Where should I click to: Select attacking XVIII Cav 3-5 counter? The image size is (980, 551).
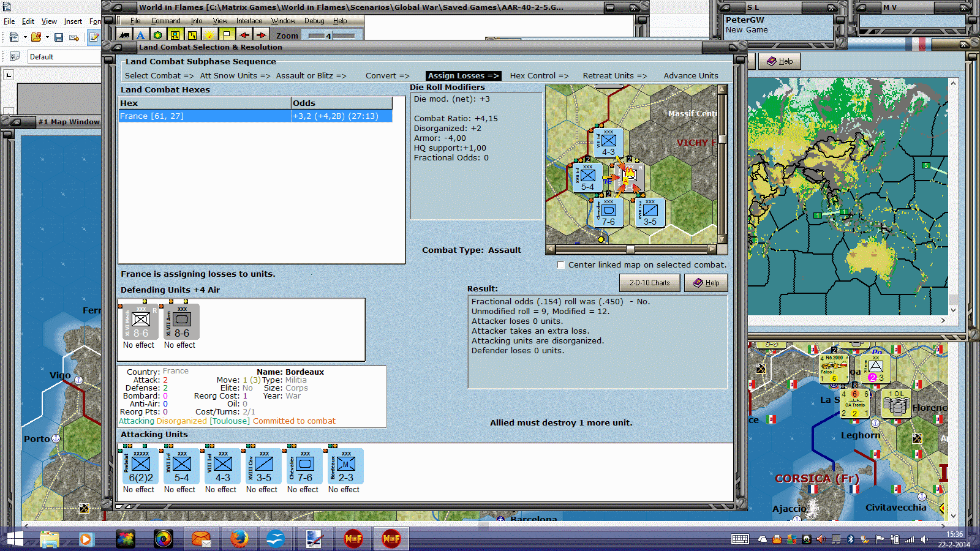[264, 467]
